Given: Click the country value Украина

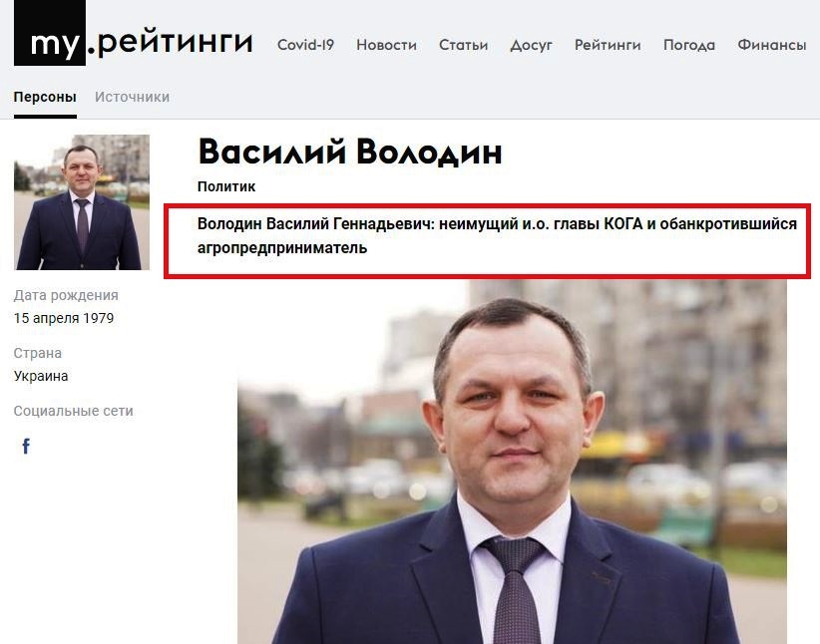Looking at the screenshot, I should [41, 377].
